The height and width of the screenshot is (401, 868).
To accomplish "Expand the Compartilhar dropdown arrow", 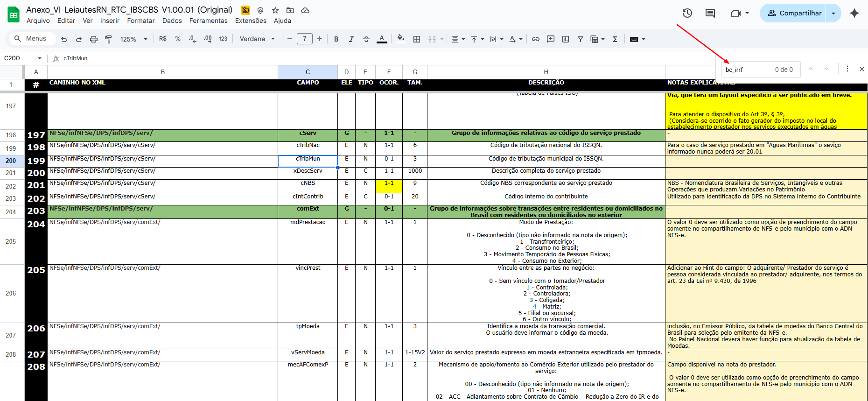I will click(833, 13).
